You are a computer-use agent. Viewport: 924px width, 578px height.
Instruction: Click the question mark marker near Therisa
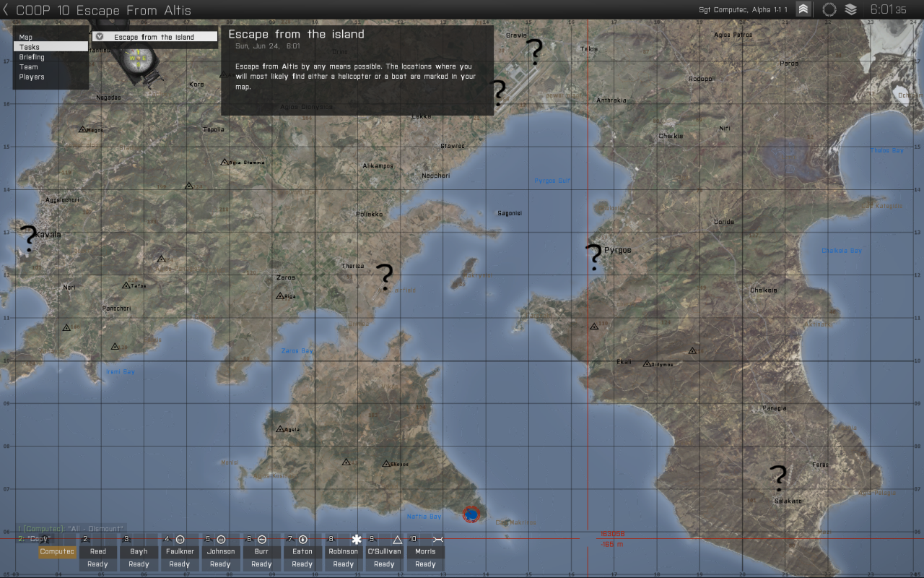point(385,277)
